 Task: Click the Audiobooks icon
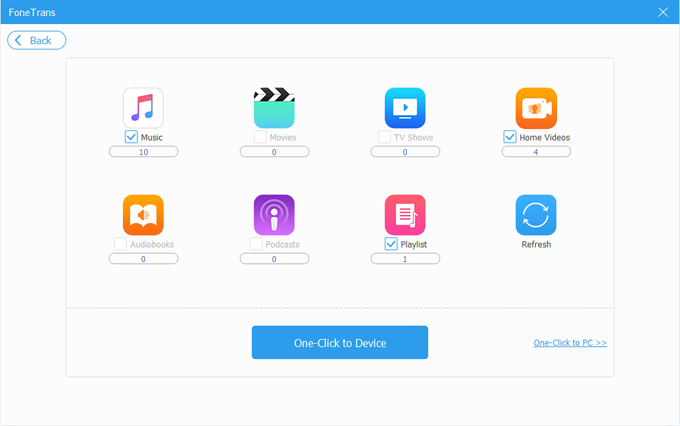click(143, 214)
